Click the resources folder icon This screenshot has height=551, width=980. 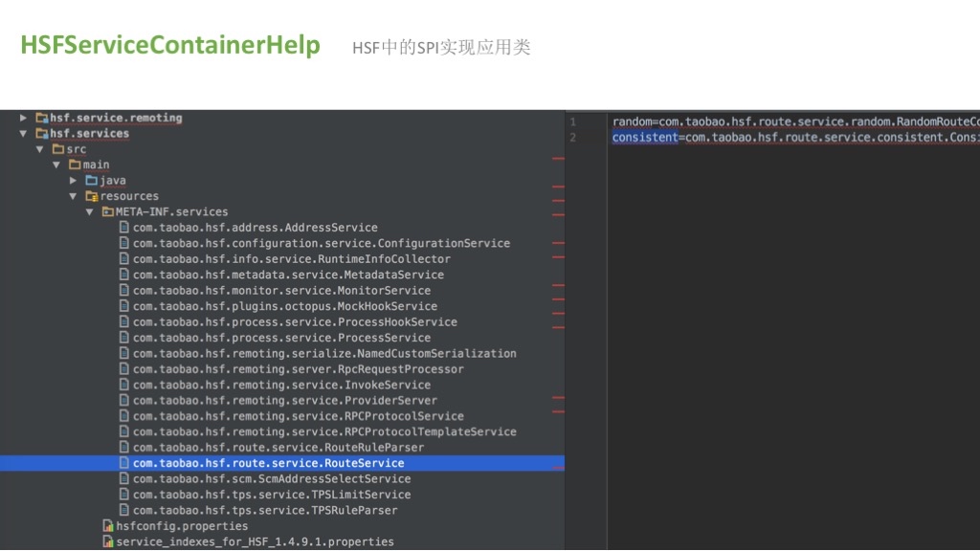click(92, 196)
